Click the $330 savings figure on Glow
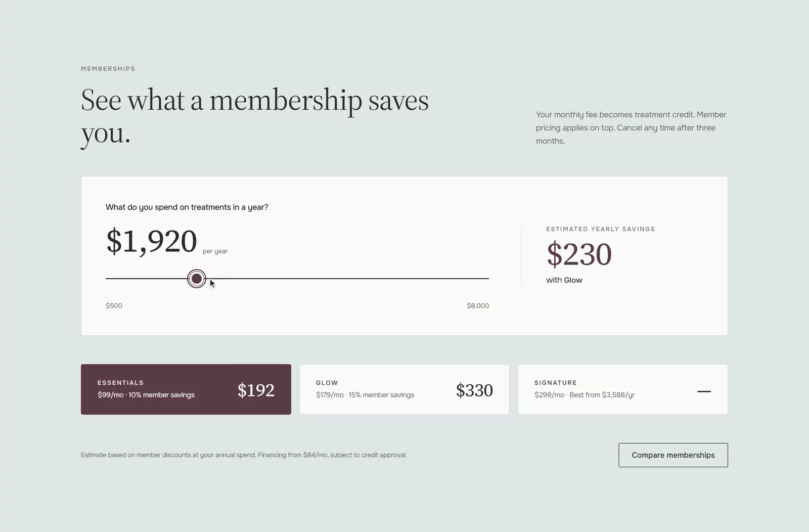Screen dimensions: 809x532 [474, 390]
